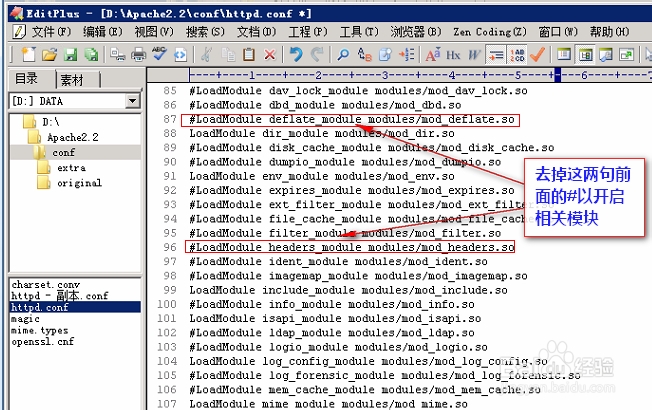Save the file with the floppy icon
Viewport: 652px width, 410px height.
[71, 54]
